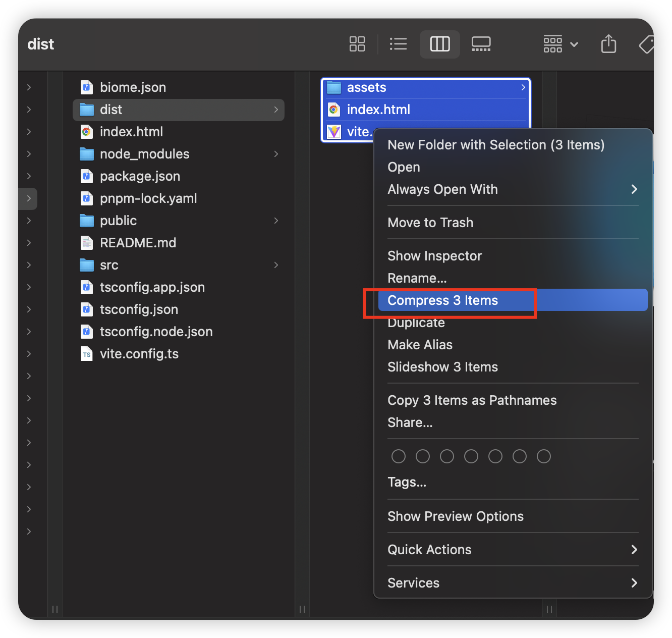
Task: Expand the Services submenu arrow
Action: tap(634, 583)
